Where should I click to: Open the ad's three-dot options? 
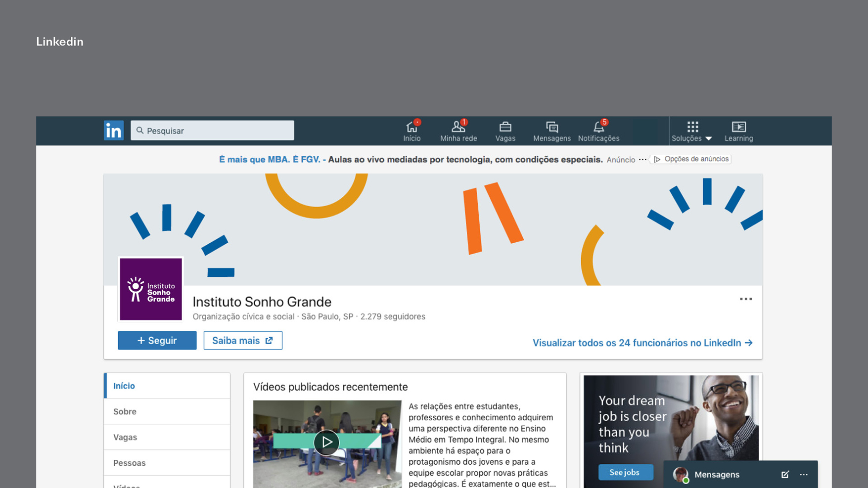click(642, 159)
